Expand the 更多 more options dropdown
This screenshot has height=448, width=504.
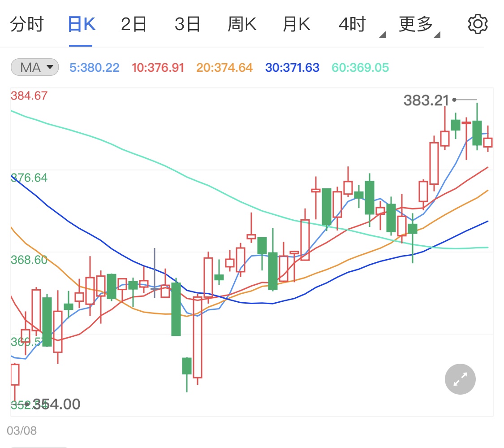[419, 26]
